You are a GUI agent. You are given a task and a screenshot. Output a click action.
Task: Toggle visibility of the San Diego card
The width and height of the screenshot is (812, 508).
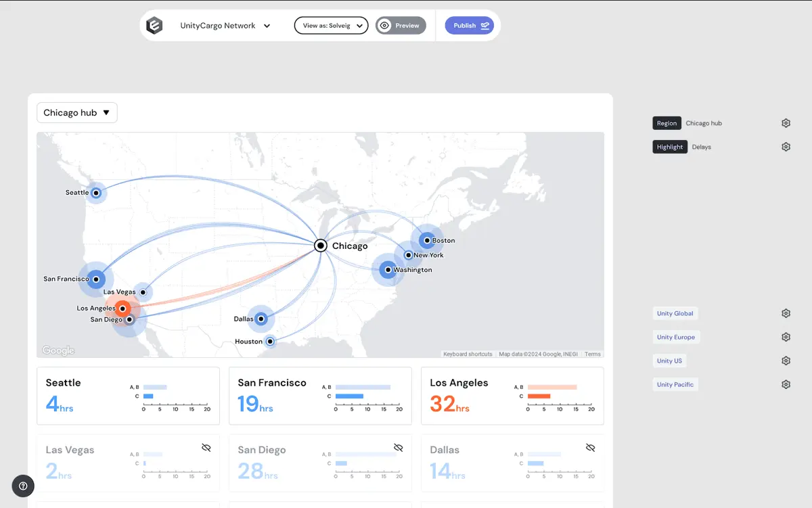(399, 448)
